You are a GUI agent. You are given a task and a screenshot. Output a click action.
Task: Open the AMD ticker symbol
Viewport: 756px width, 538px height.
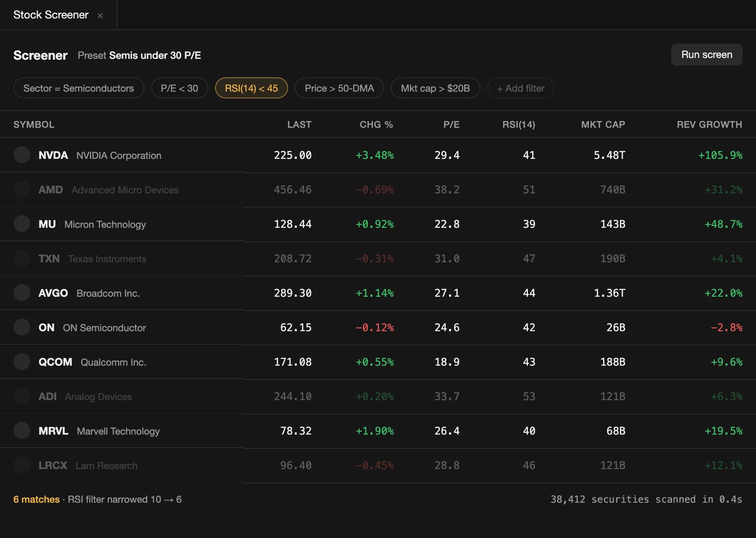click(x=50, y=190)
